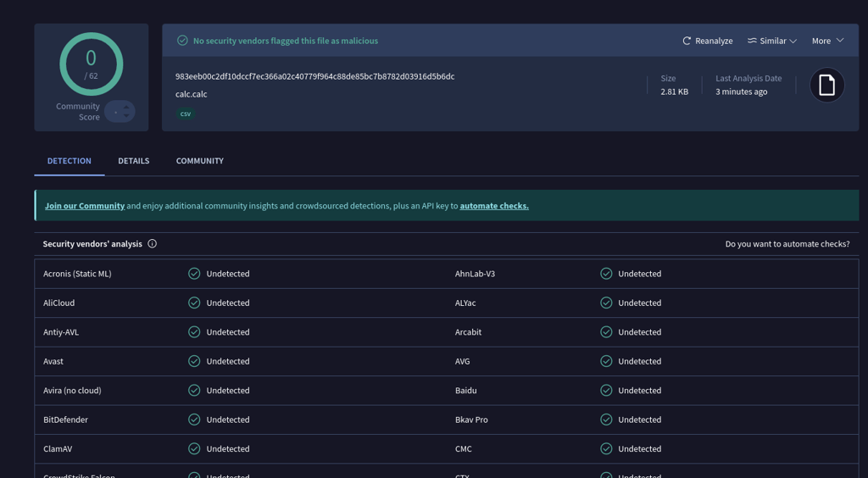The image size is (868, 478).
Task: Vote up on the community score
Action: click(126, 108)
